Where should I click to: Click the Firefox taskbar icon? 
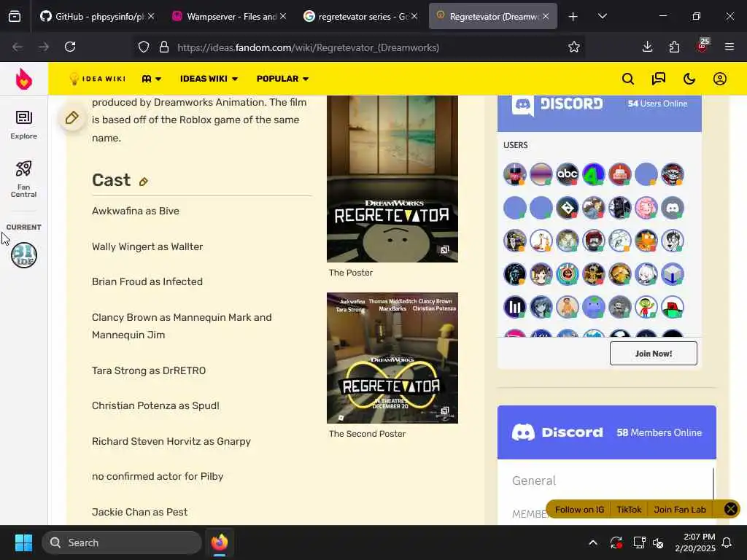pos(219,542)
